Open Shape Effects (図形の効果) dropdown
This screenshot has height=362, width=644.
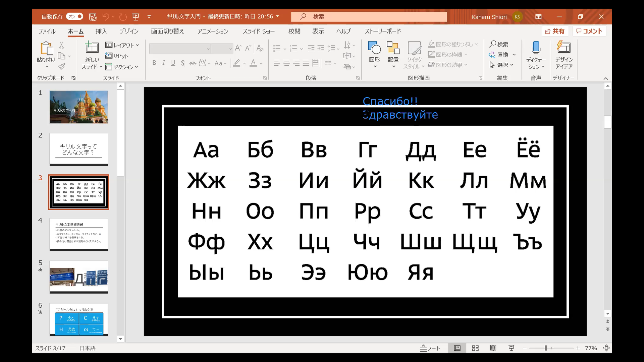click(448, 65)
